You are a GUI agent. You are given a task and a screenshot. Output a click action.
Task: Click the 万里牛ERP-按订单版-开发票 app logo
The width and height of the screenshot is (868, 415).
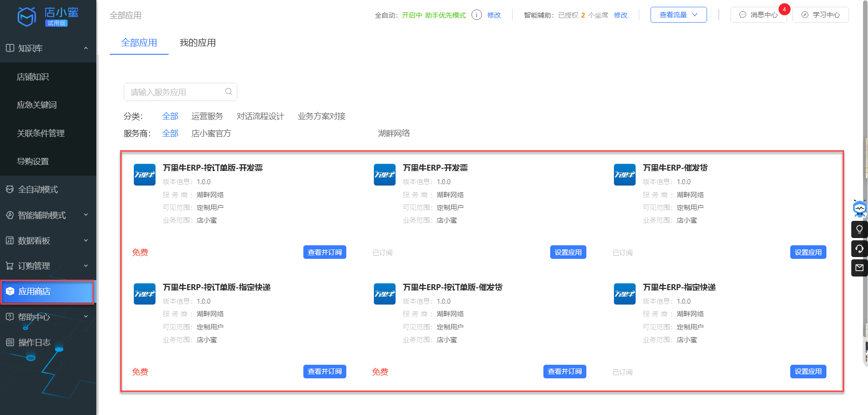tap(145, 175)
